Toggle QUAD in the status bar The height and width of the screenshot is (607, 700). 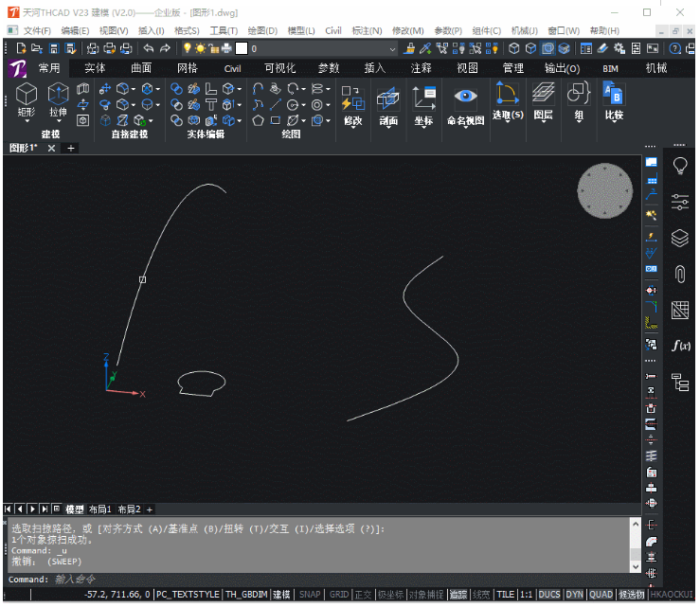pos(601,595)
